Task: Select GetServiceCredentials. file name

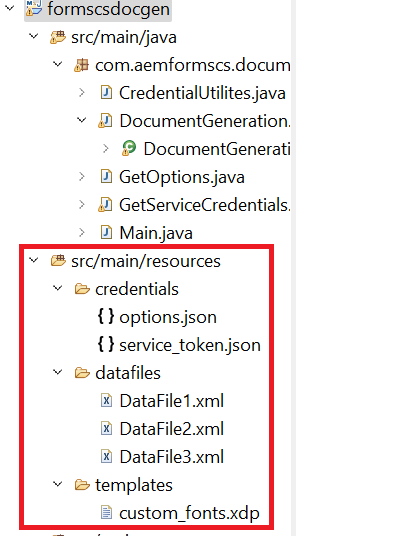Action: click(x=205, y=205)
